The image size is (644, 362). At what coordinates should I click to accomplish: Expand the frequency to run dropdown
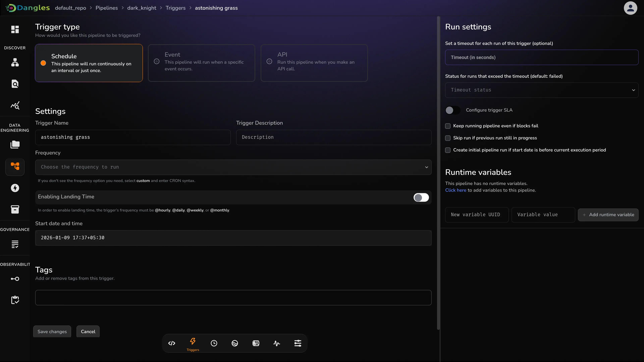pos(233,167)
